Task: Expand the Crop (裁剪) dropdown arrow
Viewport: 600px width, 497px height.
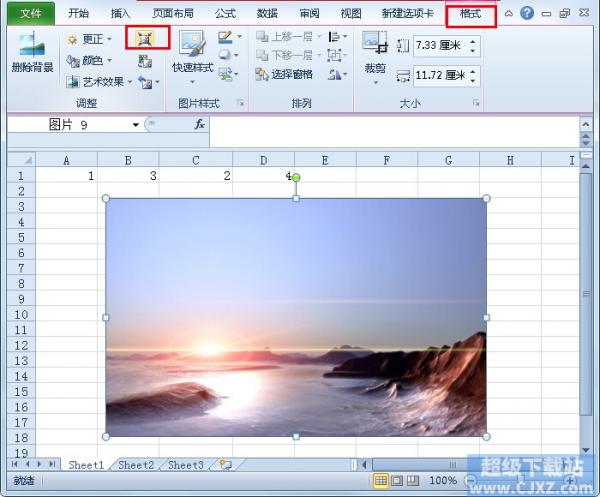Action: [375, 82]
